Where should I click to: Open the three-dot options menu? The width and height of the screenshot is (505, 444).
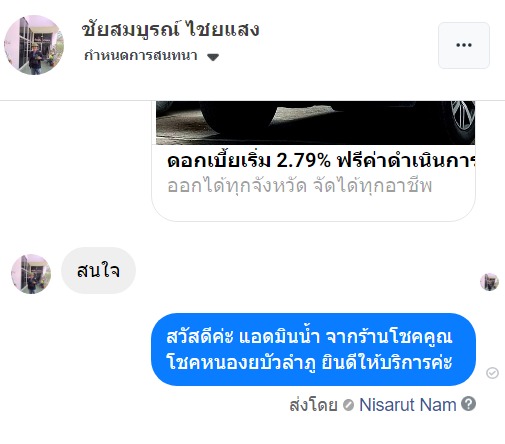[x=464, y=45]
